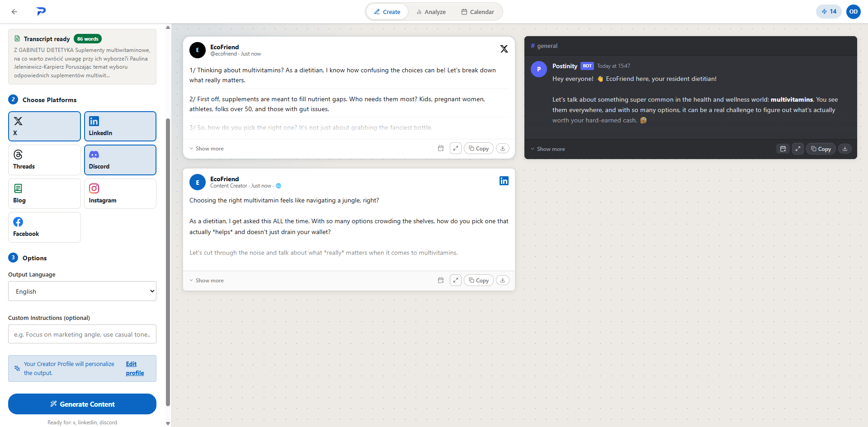Click the LinkedIn logo on the second post
The height and width of the screenshot is (427, 868).
click(x=504, y=181)
